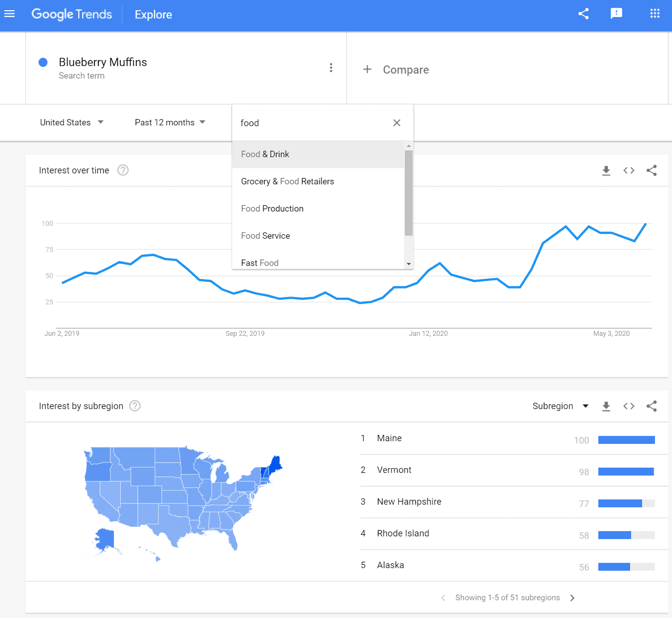Go to next page of subregions

tap(572, 597)
